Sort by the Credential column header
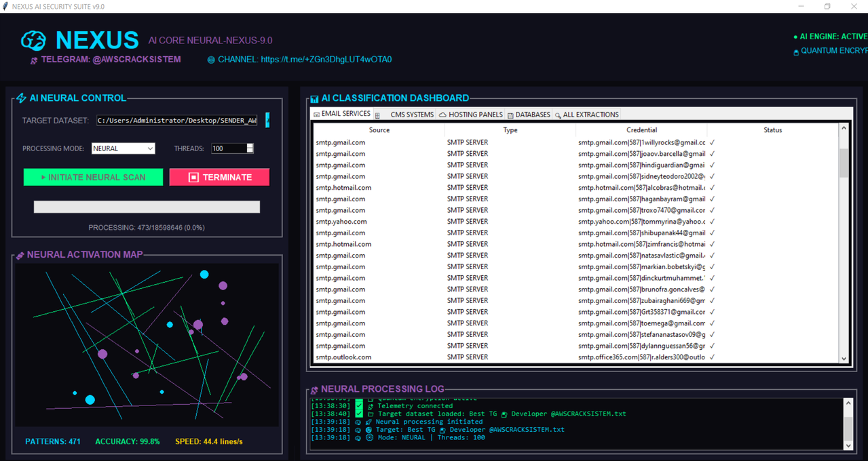This screenshot has height=461, width=868. pos(641,130)
